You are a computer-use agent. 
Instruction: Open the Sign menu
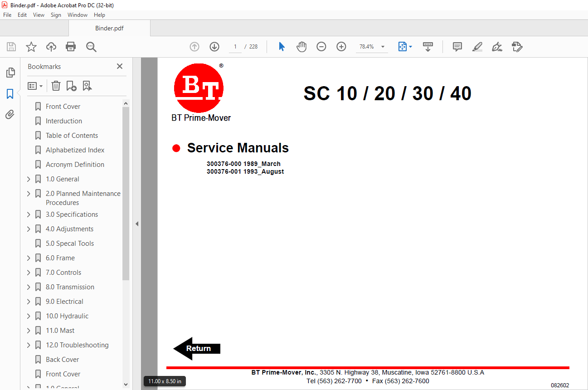click(56, 15)
